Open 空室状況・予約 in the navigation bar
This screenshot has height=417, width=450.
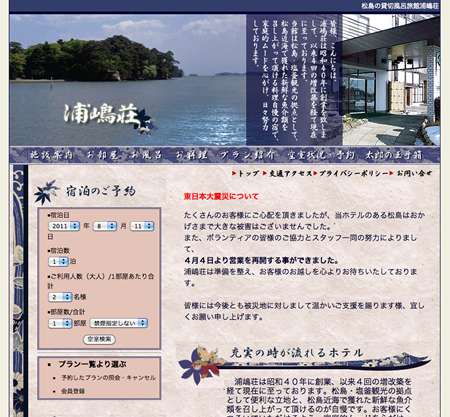[321, 155]
